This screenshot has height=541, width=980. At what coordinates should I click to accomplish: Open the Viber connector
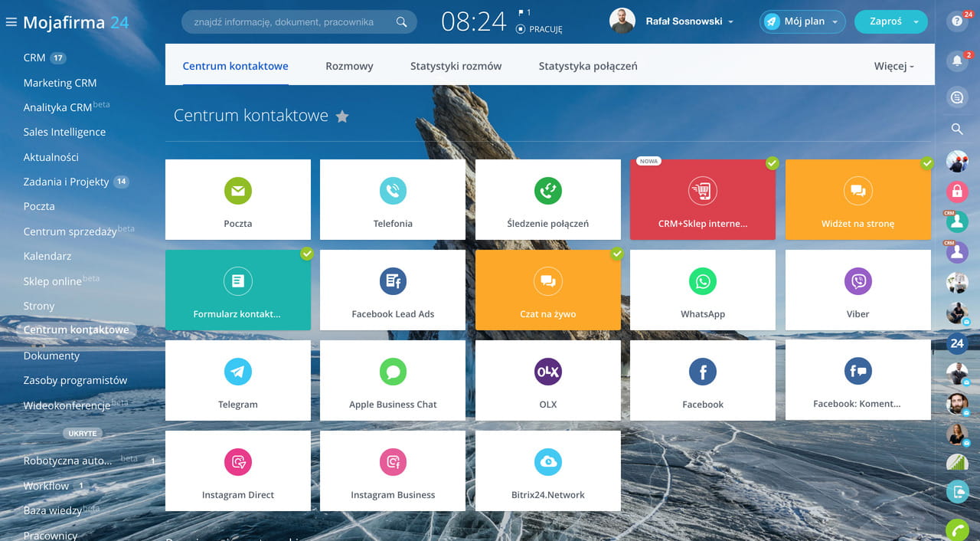point(857,290)
